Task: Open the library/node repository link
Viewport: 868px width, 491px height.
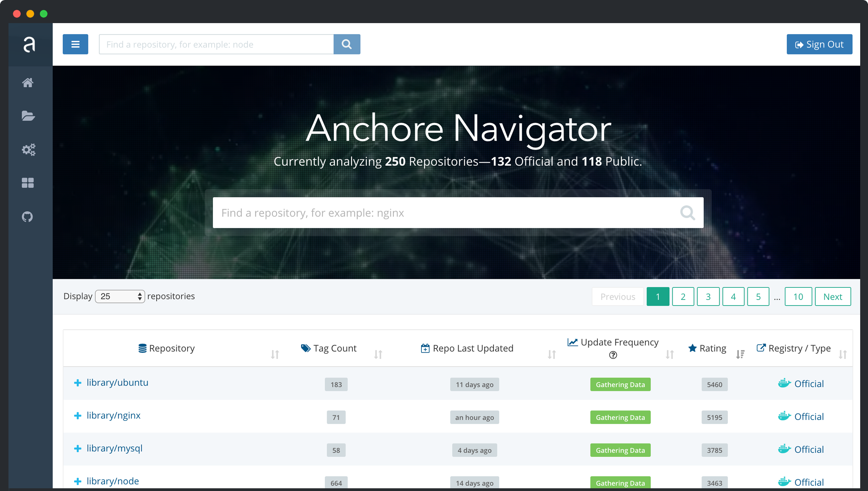Action: point(113,481)
